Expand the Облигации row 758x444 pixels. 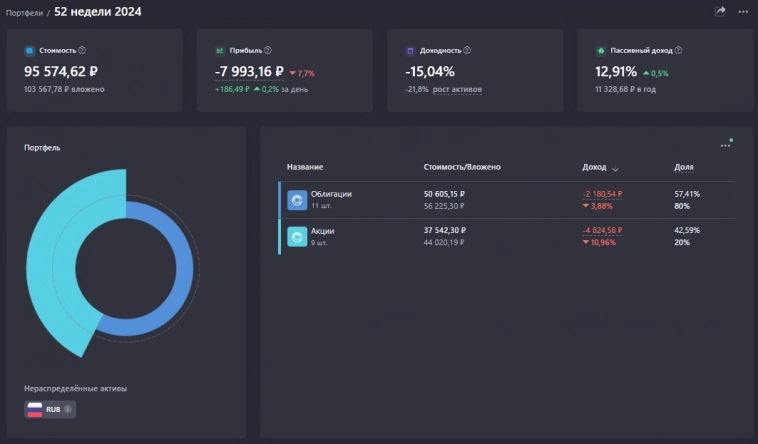331,194
